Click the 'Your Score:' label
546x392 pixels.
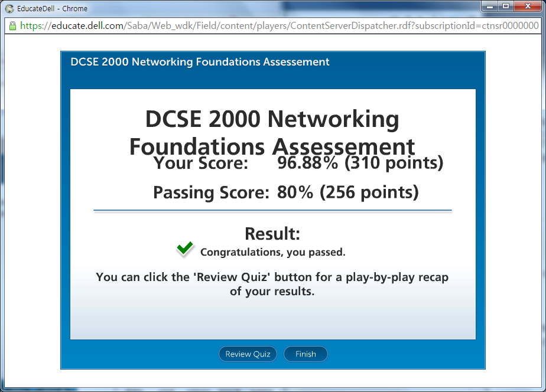(201, 163)
